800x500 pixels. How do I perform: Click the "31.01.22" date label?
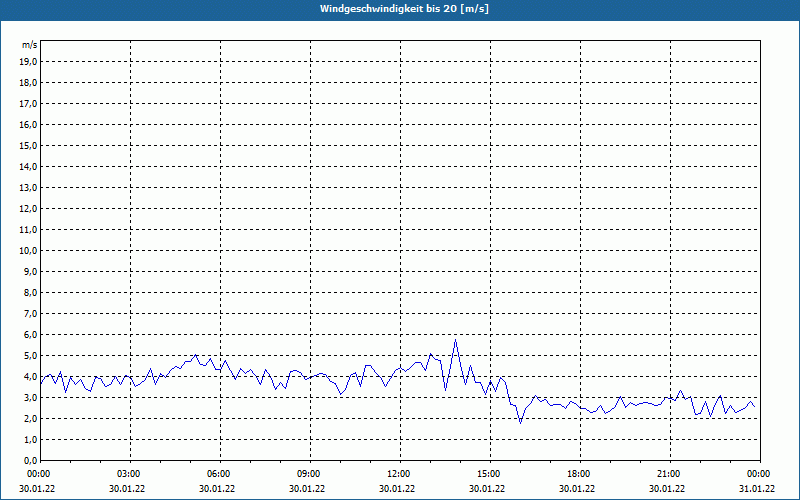coord(757,488)
